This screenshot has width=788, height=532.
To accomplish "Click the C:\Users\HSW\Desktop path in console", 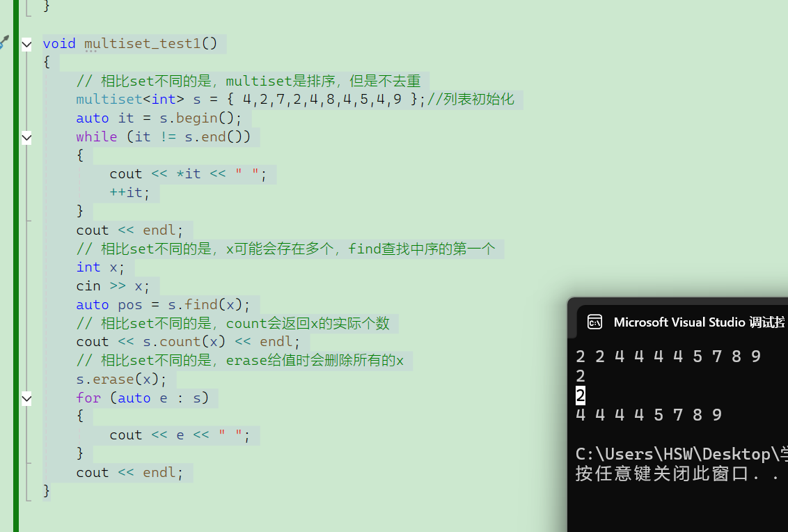I will (x=681, y=454).
